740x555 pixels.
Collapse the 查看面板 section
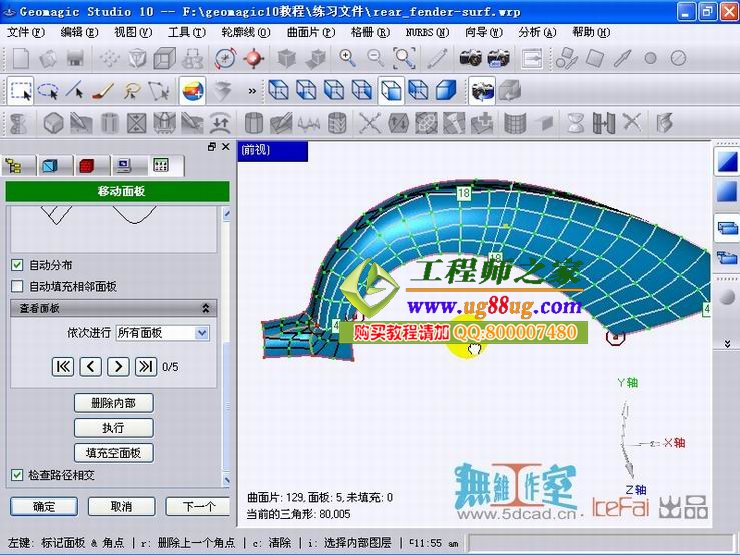click(207, 309)
